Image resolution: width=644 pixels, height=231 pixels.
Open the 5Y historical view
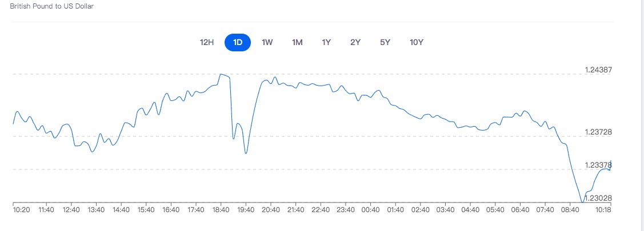(385, 43)
